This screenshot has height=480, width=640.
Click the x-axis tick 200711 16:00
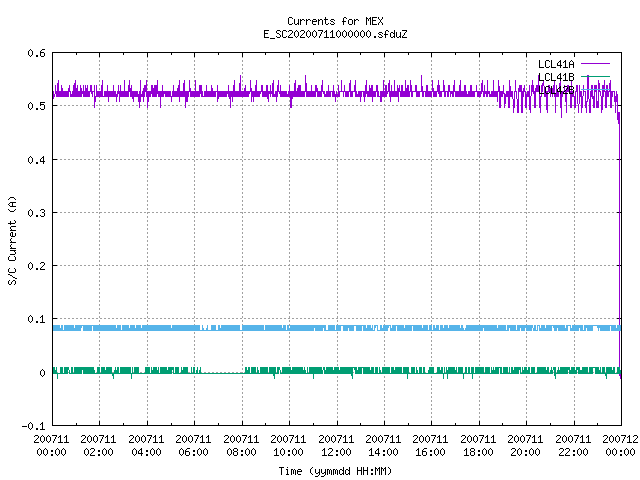click(431, 446)
